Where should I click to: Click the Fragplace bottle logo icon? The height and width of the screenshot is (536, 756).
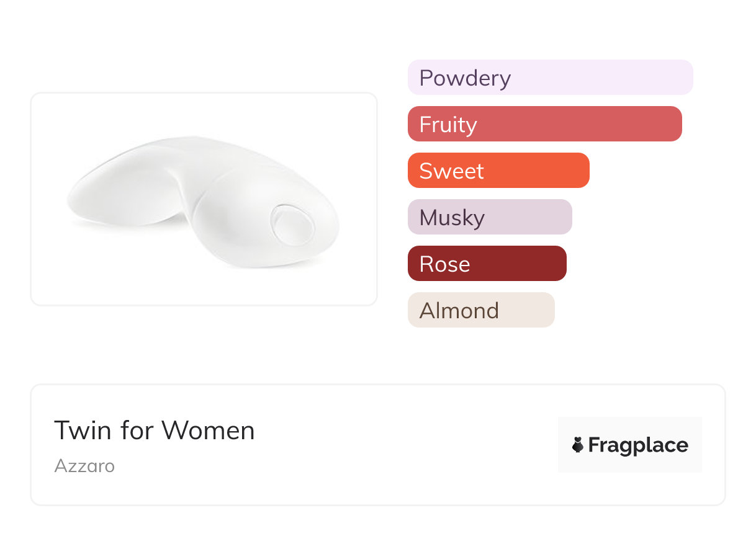[x=578, y=445]
